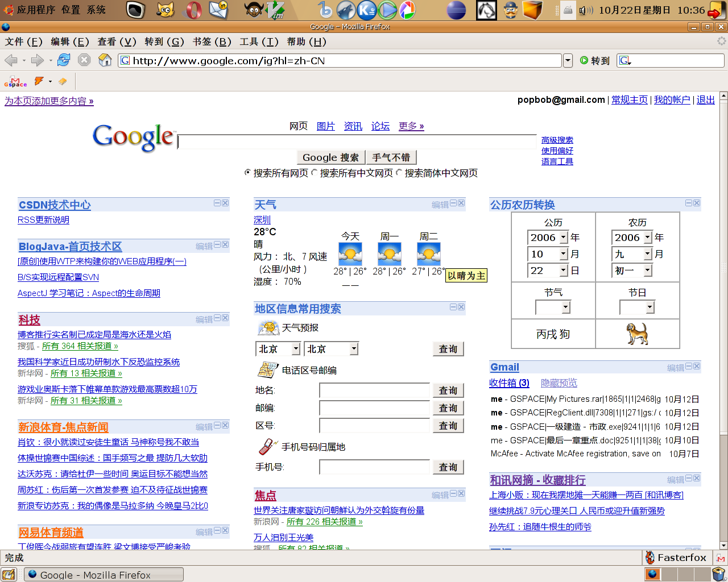728x582 pixels.
Task: Click into the Google search text box
Action: (x=357, y=142)
